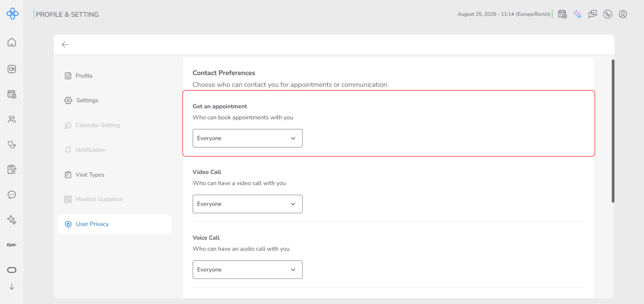644x304 pixels.
Task: Open the patients group sidebar icon
Action: pos(12,119)
